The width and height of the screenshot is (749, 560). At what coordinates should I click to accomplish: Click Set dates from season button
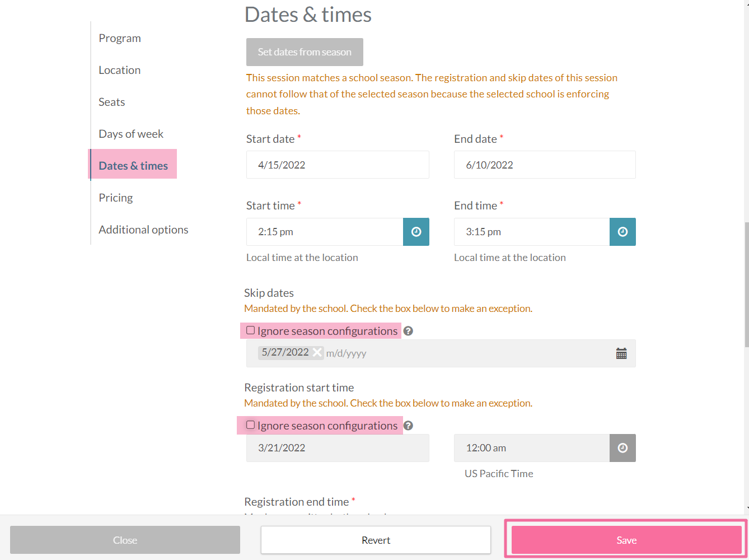click(305, 52)
